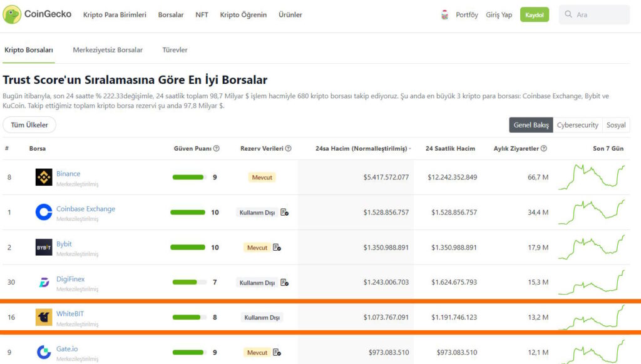Image resolution: width=641 pixels, height=364 pixels.
Task: Open the Coinbase Exchange name link
Action: click(x=86, y=209)
